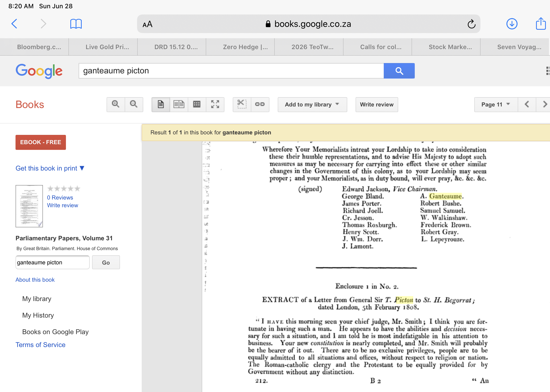Viewport: 550px width, 392px height.
Task: Click the zoom out magnifier icon
Action: point(134,104)
